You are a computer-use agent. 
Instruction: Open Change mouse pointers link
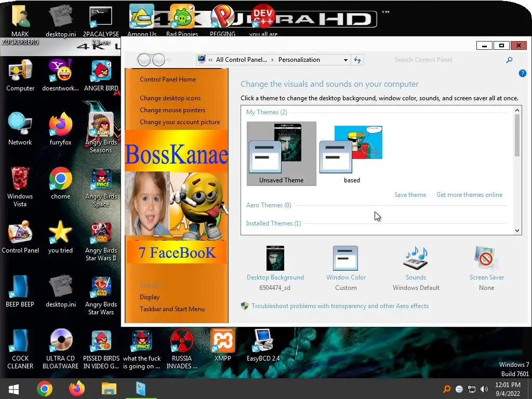click(172, 110)
